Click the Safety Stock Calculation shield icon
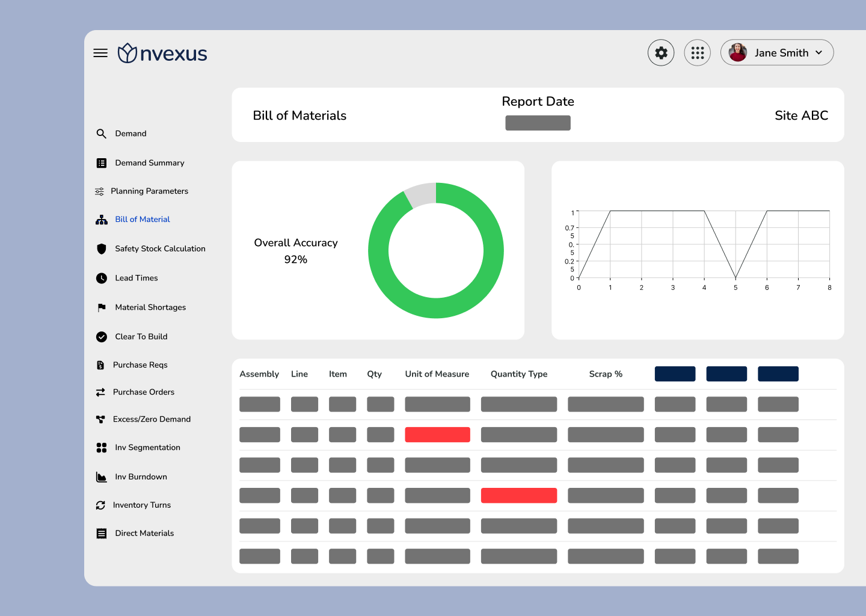Screen dimensions: 866x616 tap(102, 248)
